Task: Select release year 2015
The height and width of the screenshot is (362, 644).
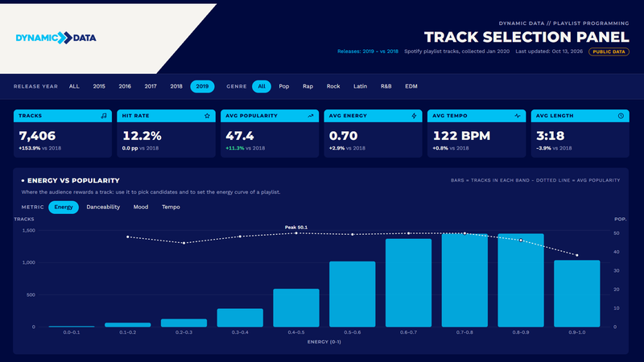Action: tap(99, 86)
